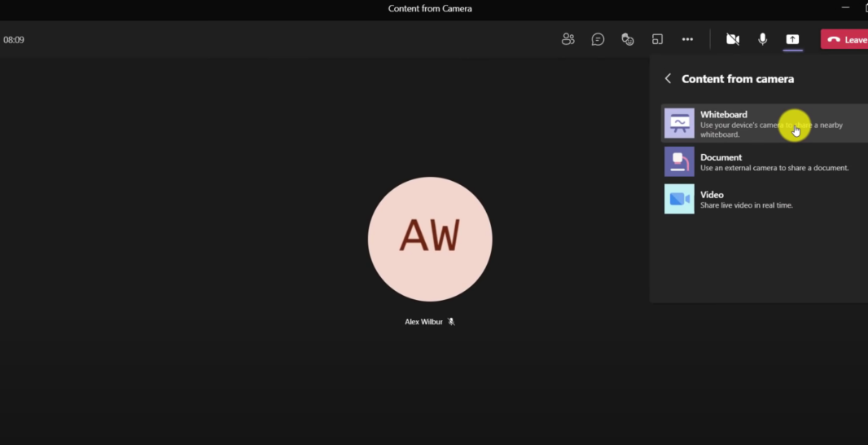Image resolution: width=868 pixels, height=445 pixels.
Task: Click the Alex Wilbur participant name
Action: pyautogui.click(x=423, y=322)
